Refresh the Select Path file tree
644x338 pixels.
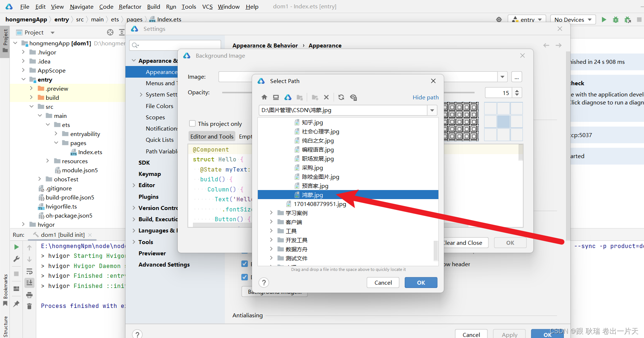pyautogui.click(x=341, y=97)
